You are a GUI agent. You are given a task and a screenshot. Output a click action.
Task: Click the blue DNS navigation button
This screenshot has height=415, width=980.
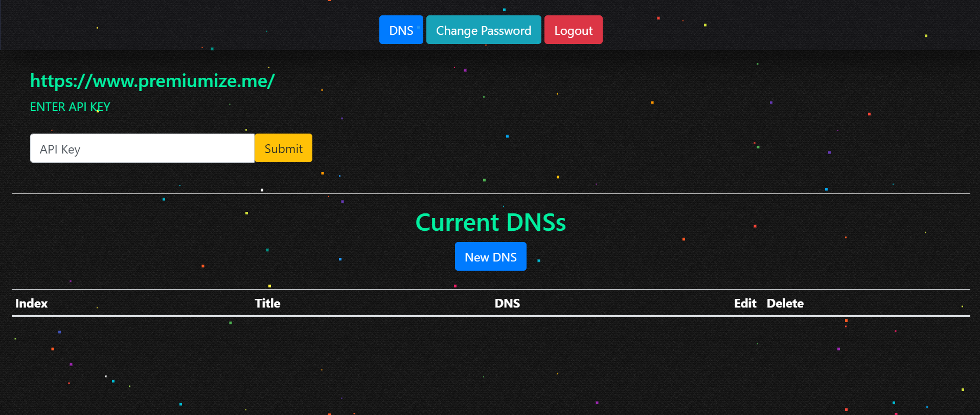401,30
